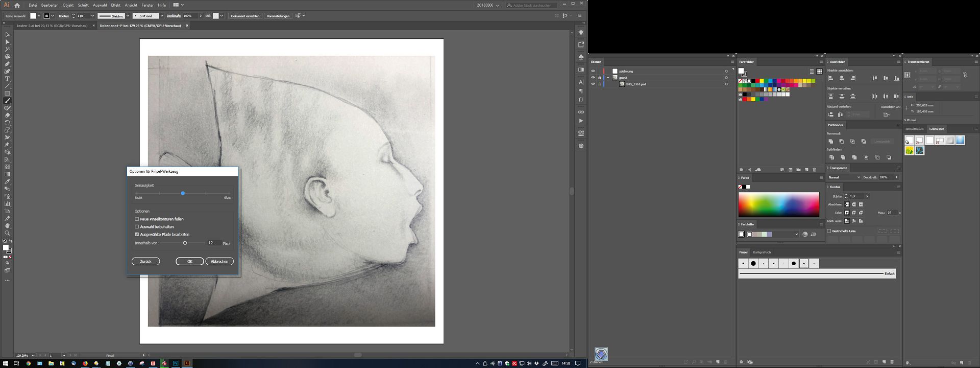
Task: Click the Genauigkeit slider handle
Action: click(x=183, y=193)
